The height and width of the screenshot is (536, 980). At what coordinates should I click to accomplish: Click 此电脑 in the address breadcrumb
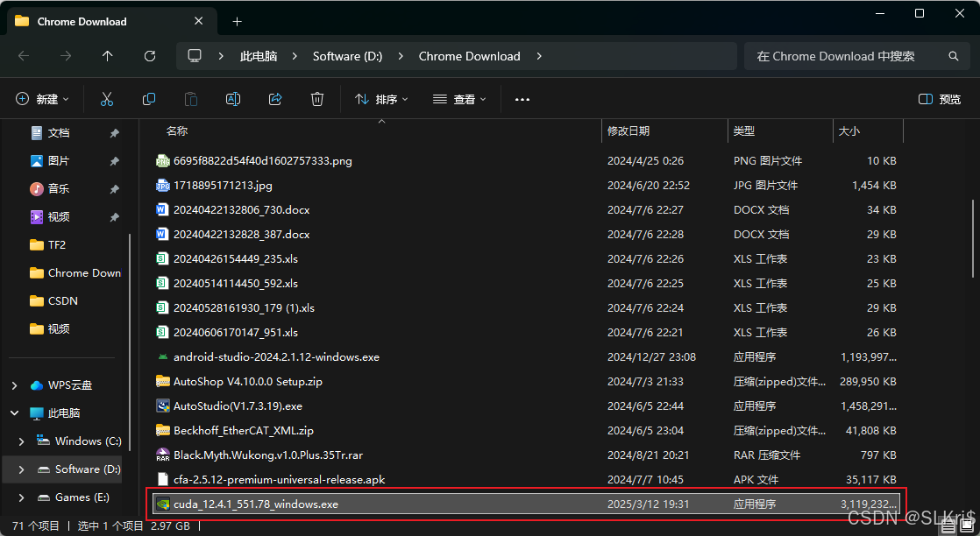click(x=258, y=56)
